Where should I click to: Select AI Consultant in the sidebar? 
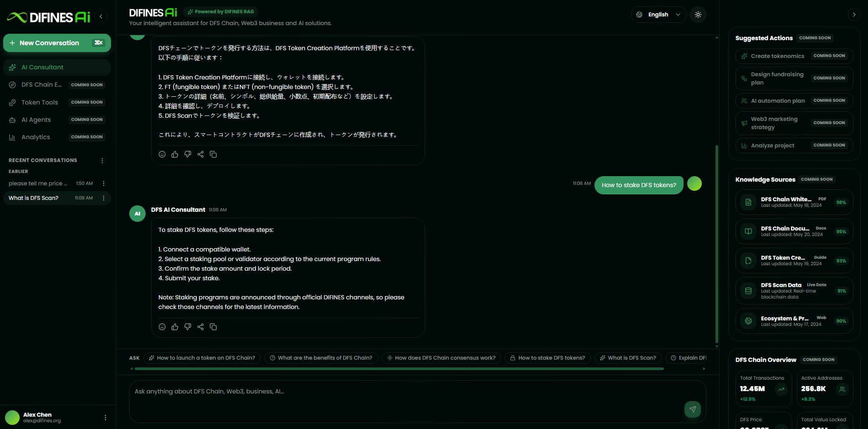pyautogui.click(x=57, y=68)
